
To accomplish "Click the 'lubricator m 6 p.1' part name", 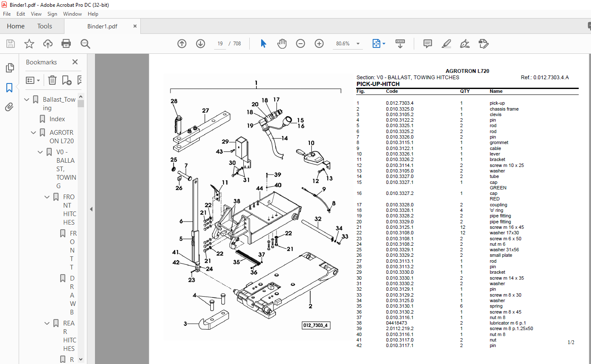I will 507,323.
